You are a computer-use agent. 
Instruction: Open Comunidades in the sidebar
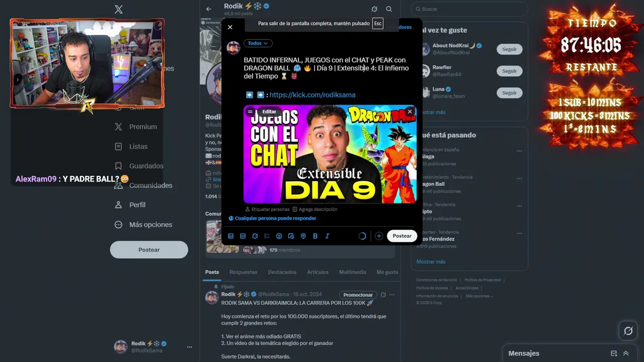point(143,185)
